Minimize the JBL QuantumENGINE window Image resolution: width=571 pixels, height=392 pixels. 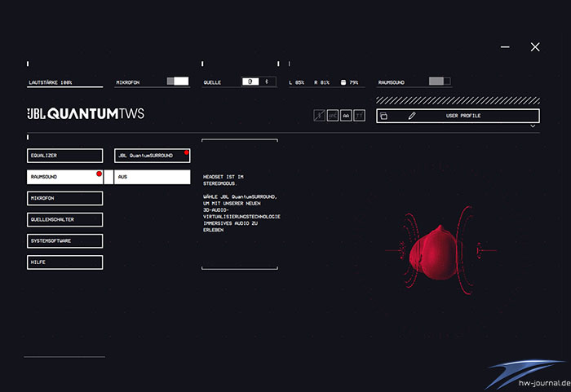[505, 47]
